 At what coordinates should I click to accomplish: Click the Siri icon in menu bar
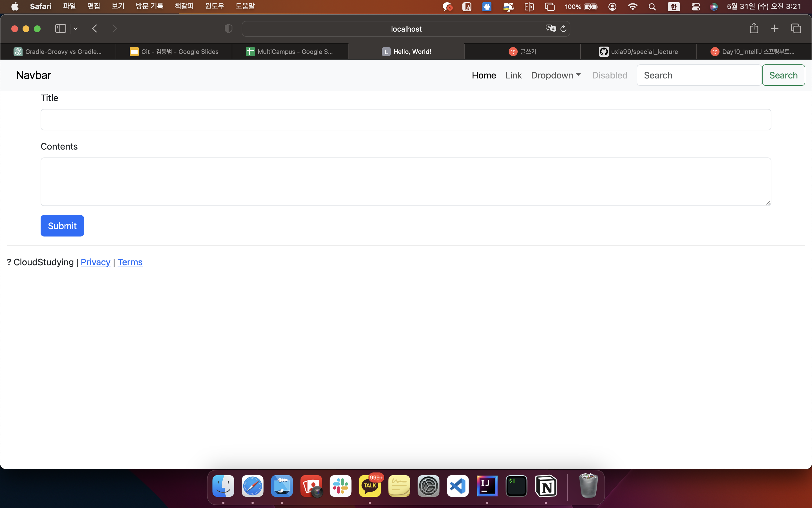(714, 7)
